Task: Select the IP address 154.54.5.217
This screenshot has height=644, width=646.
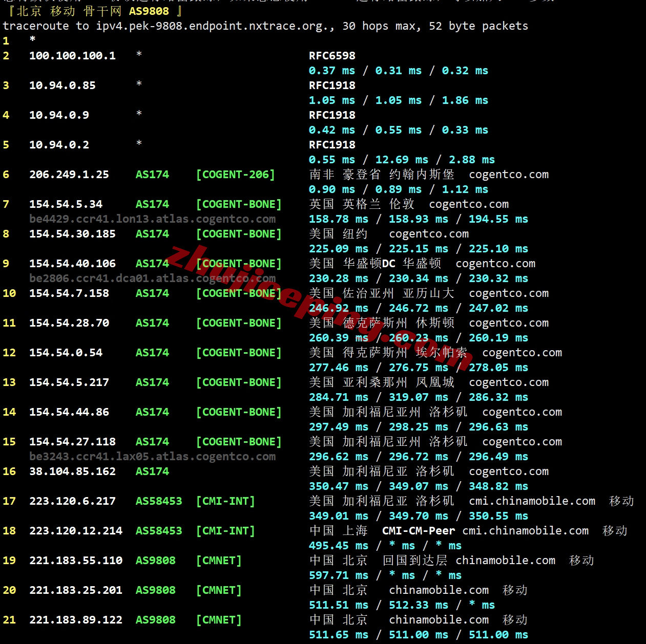Action: (69, 382)
